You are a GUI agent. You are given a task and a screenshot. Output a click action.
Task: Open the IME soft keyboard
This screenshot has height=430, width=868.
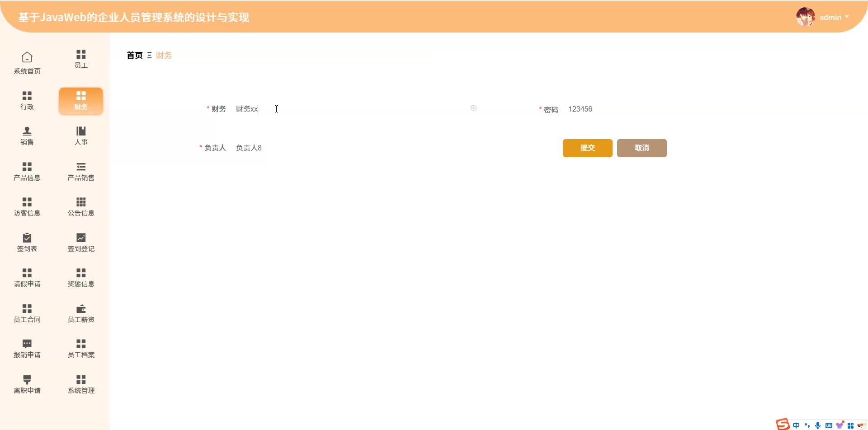point(829,425)
